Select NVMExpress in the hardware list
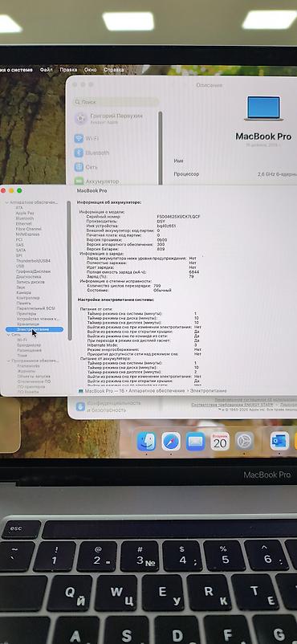The height and width of the screenshot is (644, 297). pos(27,234)
